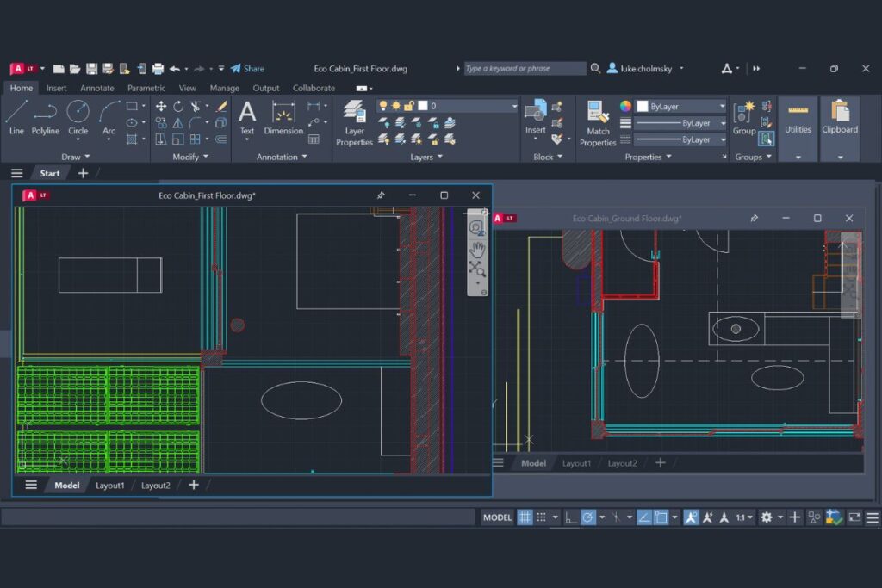Toggle the drawing grid display in status bar
Viewport: 882px width, 588px height.
tap(525, 517)
